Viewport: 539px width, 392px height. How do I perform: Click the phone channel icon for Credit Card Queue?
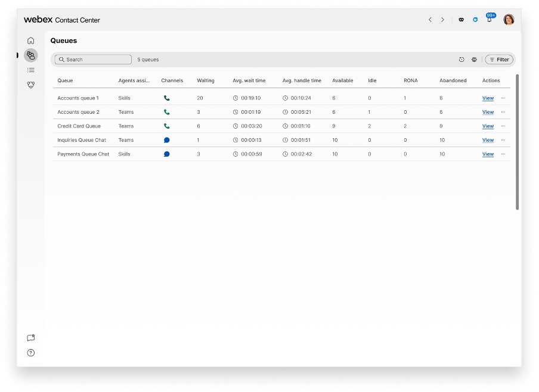(167, 126)
